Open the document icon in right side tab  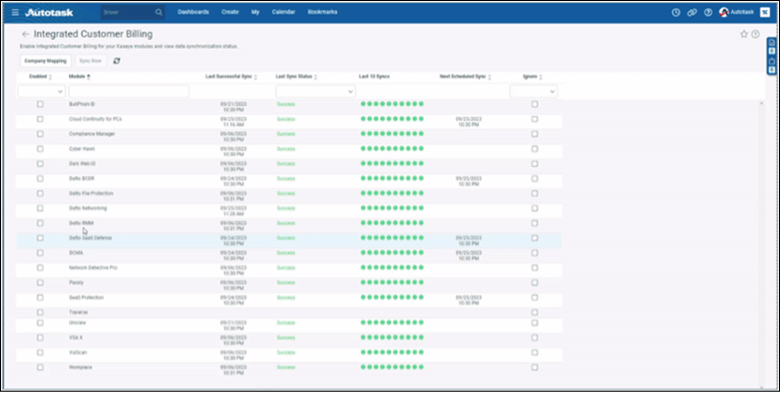pos(772,43)
